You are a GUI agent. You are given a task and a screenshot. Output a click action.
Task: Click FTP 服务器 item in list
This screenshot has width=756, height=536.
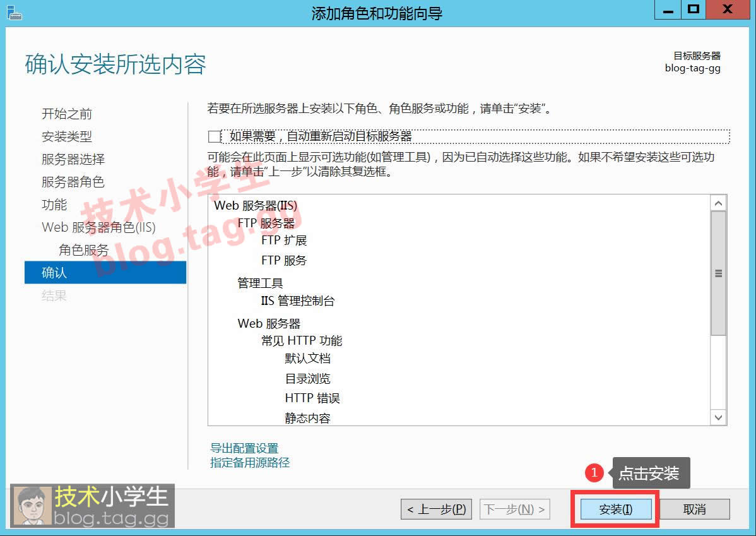pos(266,223)
